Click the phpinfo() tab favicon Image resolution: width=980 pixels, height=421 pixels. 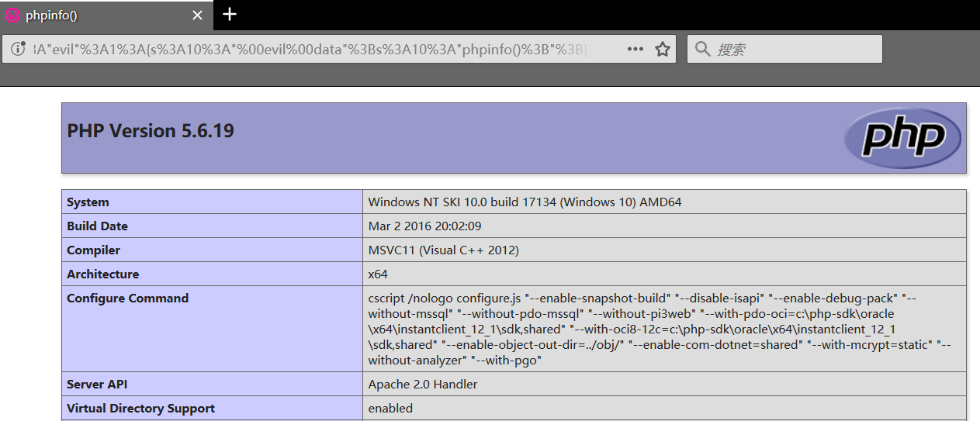tap(12, 16)
